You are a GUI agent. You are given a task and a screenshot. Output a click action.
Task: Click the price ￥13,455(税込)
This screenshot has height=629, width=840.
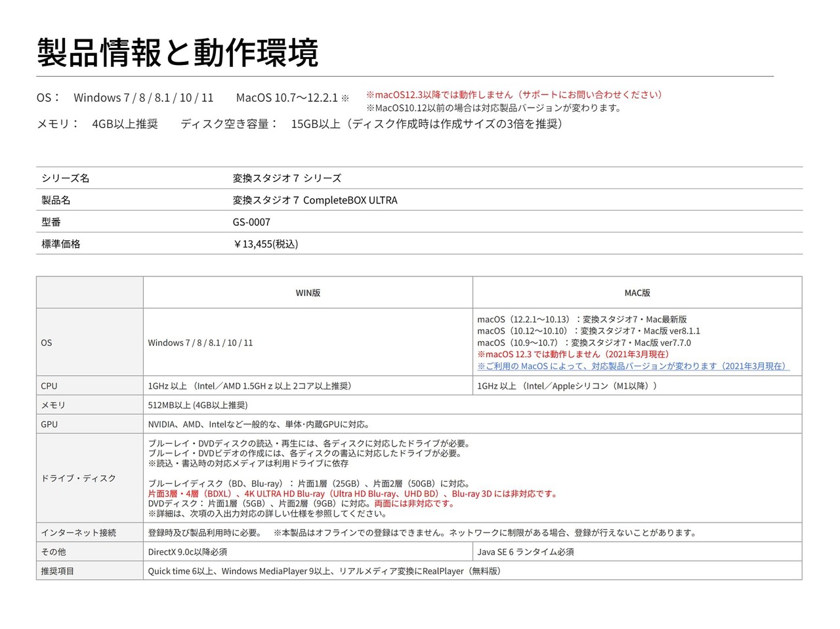point(265,244)
